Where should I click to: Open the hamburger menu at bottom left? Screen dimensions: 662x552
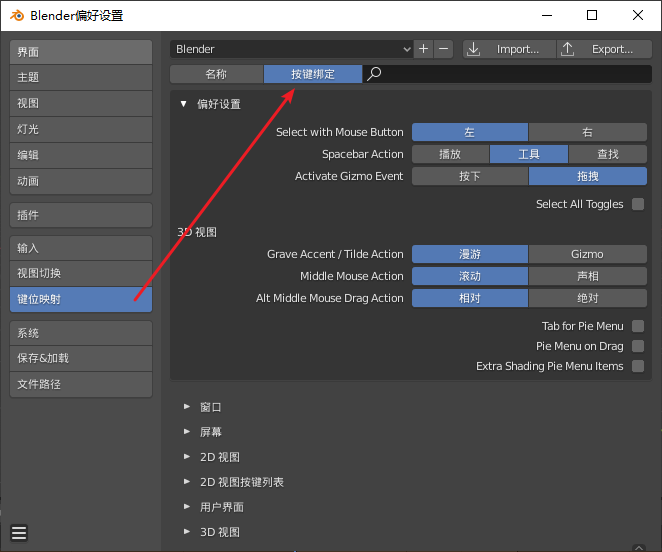[19, 533]
